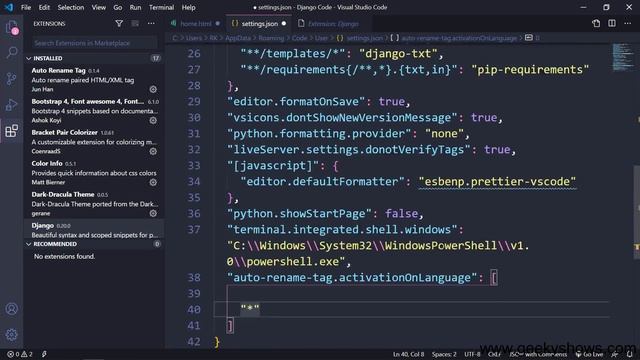640x360 pixels.
Task: Click AppData in the breadcrumb path
Action: (x=238, y=38)
